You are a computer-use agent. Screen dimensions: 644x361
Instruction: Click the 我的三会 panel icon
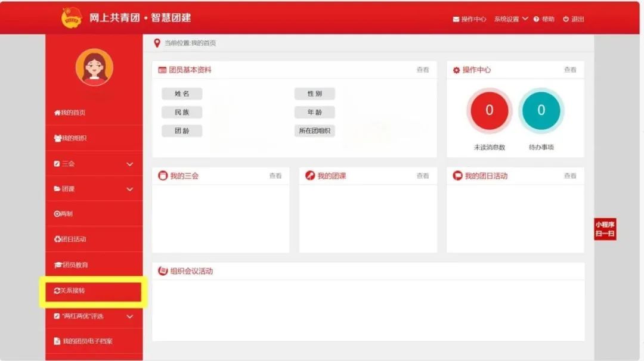[163, 176]
